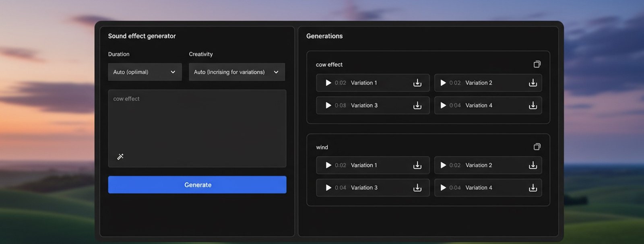The image size is (644, 244).
Task: Play cow effect Variation 4
Action: click(443, 105)
